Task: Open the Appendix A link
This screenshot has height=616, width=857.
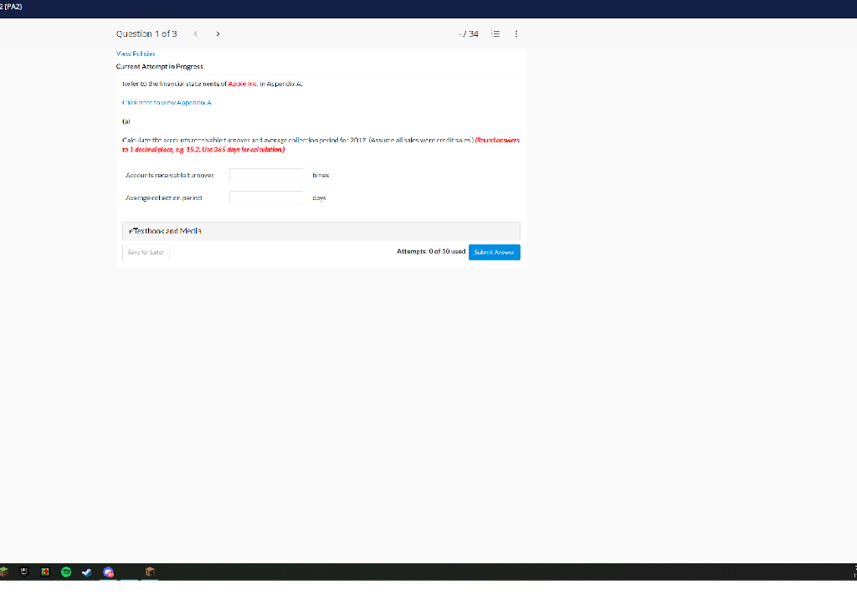Action: coord(167,103)
